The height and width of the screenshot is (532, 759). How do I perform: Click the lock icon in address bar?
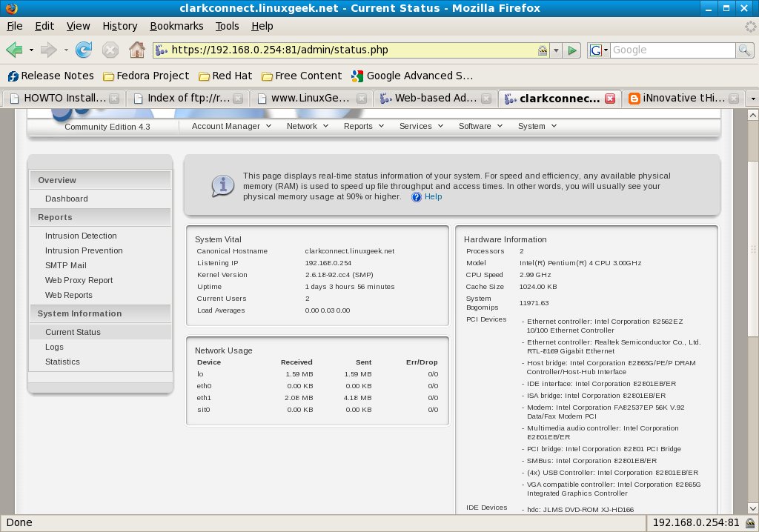(543, 50)
